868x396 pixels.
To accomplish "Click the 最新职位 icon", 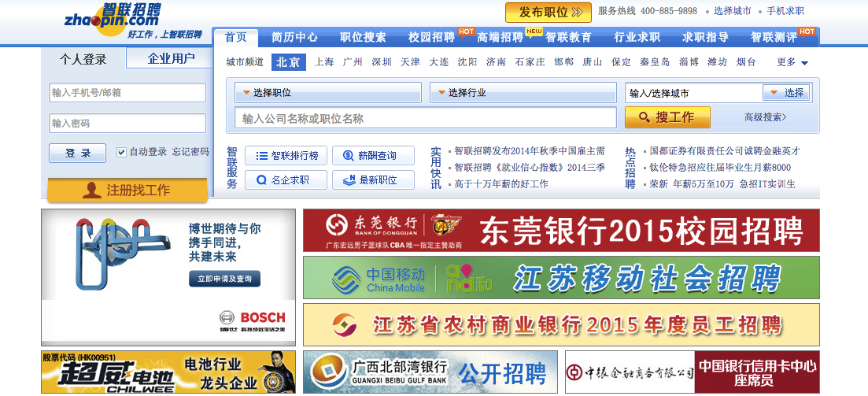I will point(349,179).
